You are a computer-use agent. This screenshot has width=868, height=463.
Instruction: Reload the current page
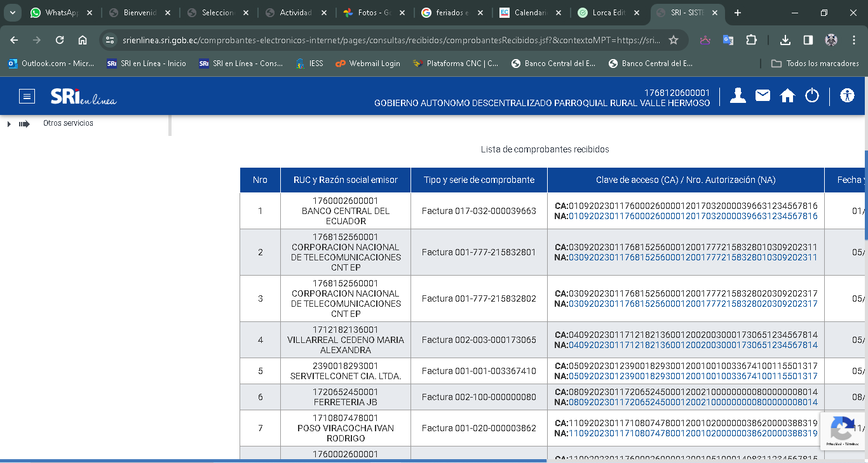[x=60, y=40]
